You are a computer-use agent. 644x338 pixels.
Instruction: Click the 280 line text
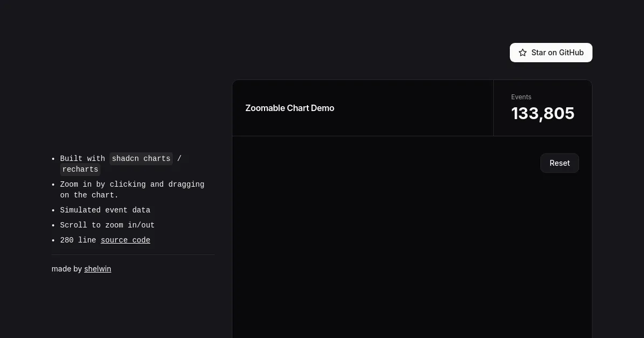click(78, 240)
